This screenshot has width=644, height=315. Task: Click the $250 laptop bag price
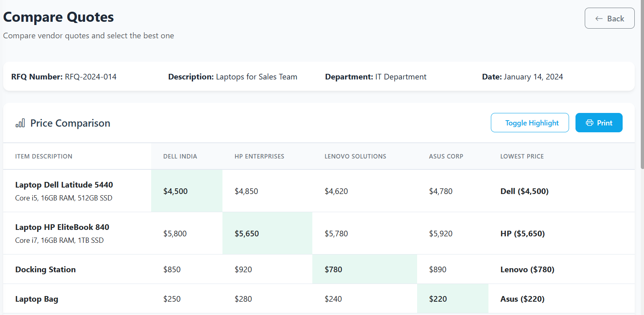[172, 299]
